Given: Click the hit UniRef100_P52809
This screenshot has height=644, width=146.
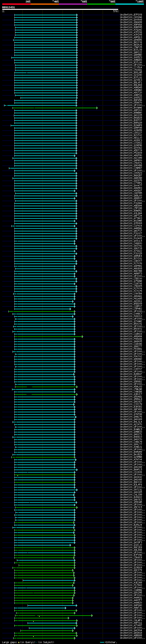Looking at the screenshot, I should tap(131, 153).
